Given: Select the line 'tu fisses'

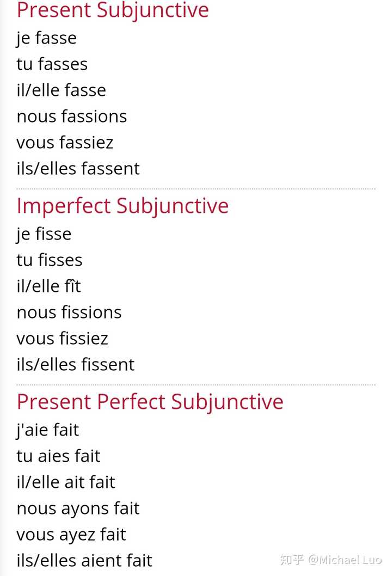Looking at the screenshot, I should 49,260.
